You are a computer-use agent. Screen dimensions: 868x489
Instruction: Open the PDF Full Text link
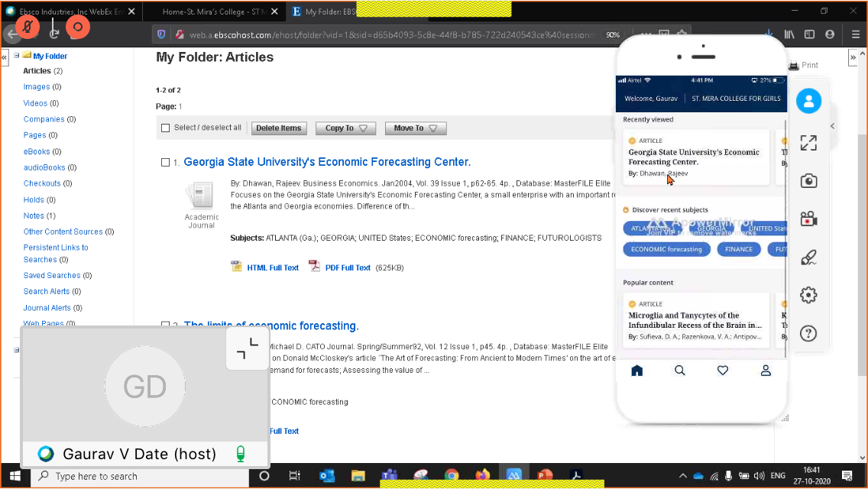point(347,267)
